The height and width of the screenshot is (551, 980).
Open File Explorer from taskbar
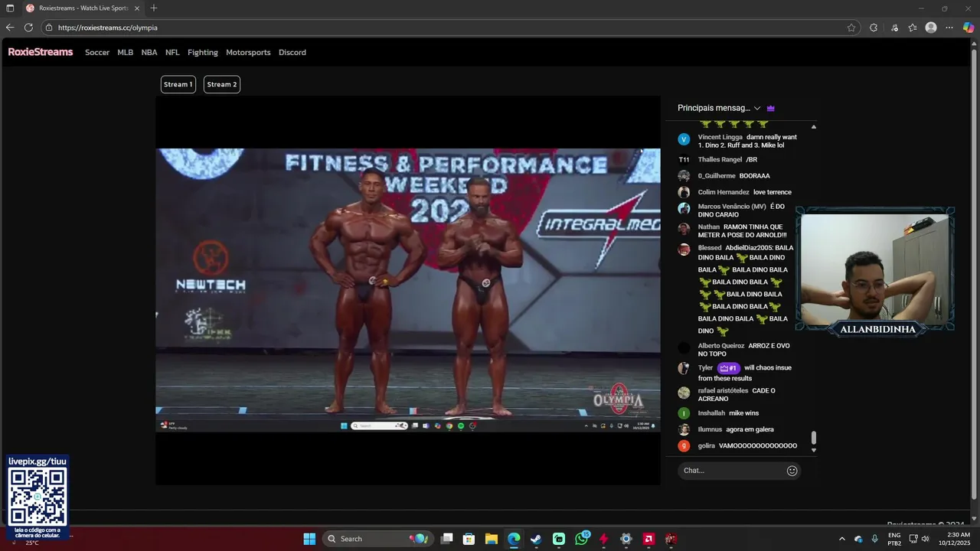pyautogui.click(x=492, y=539)
